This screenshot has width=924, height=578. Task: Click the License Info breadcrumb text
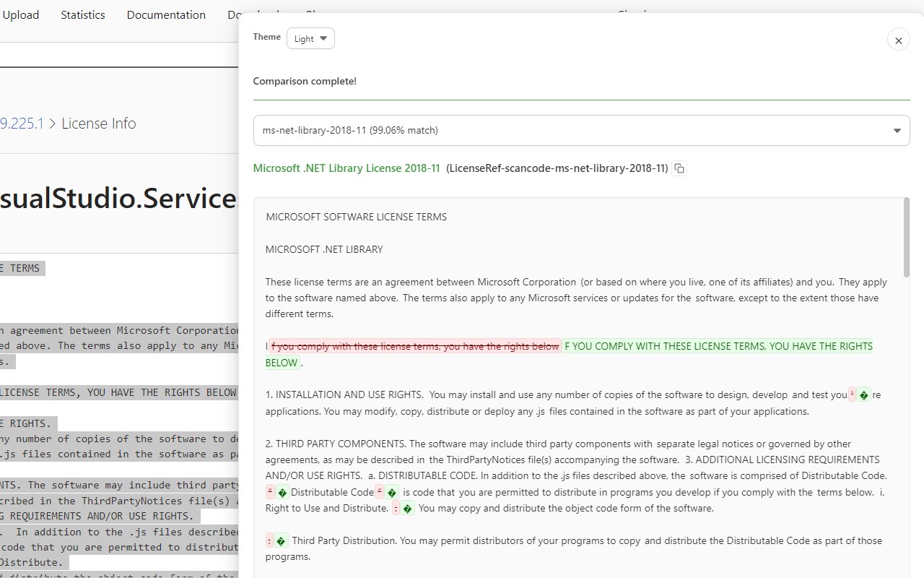(98, 124)
